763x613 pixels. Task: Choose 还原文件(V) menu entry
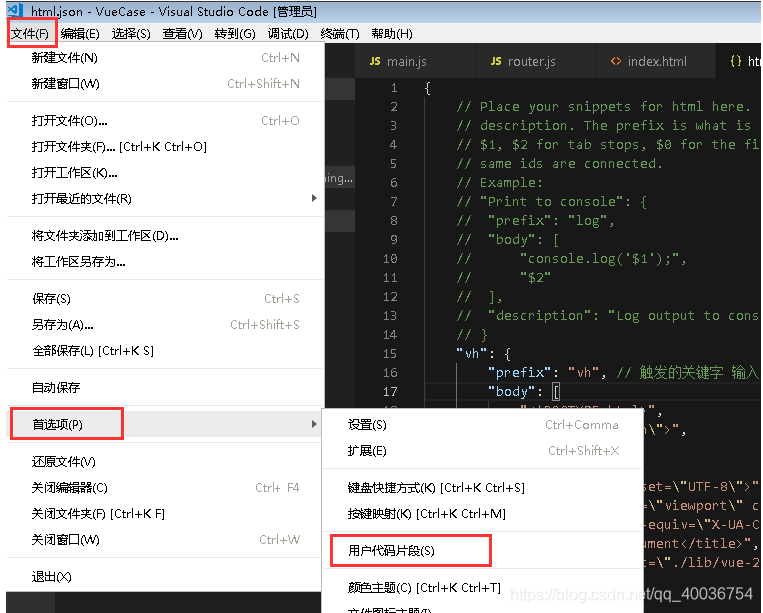pos(165,462)
